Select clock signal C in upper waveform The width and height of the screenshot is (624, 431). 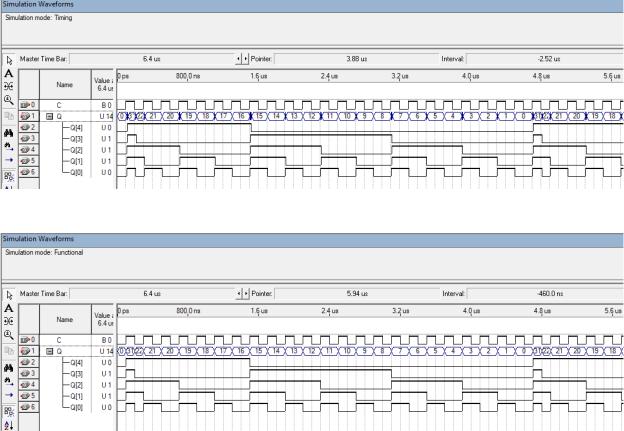66,105
